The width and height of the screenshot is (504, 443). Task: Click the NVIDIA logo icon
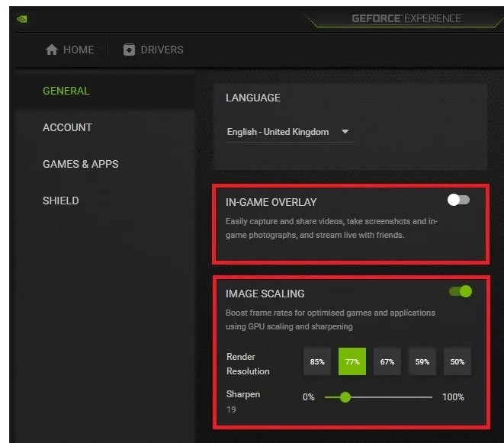(22, 19)
